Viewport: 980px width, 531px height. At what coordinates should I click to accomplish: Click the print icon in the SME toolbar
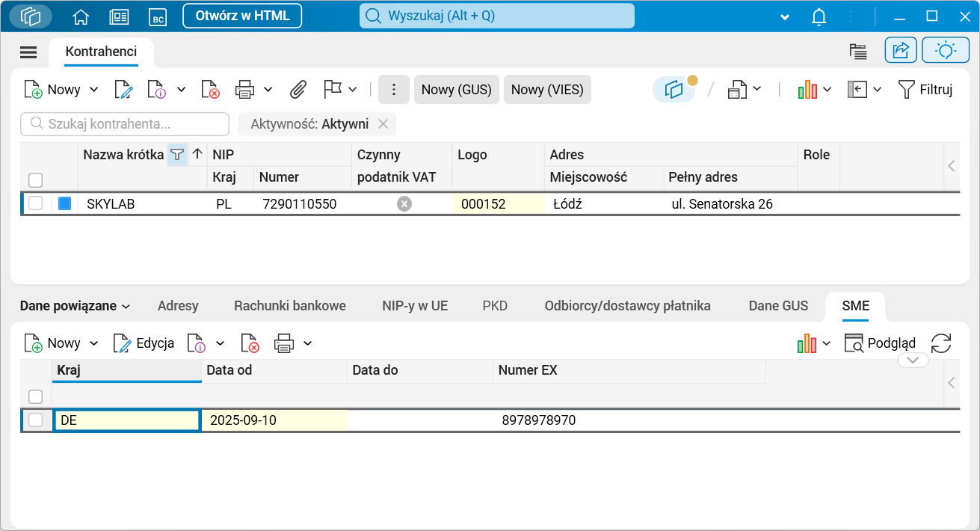(284, 343)
